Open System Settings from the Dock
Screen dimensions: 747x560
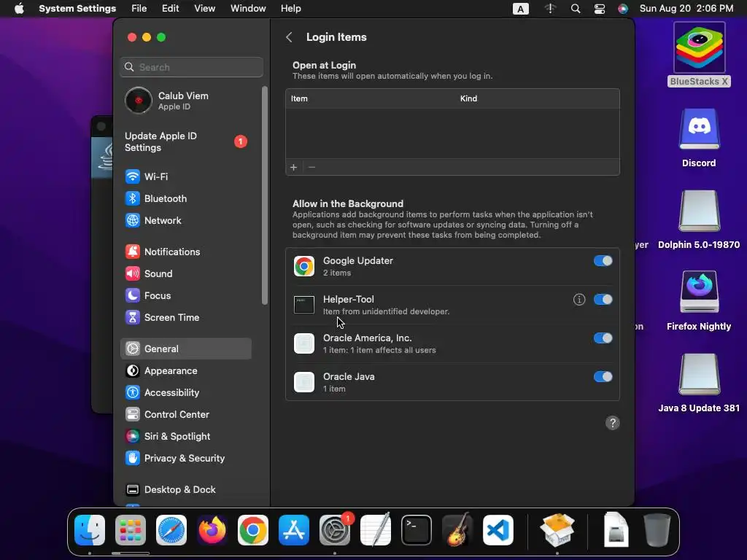334,530
